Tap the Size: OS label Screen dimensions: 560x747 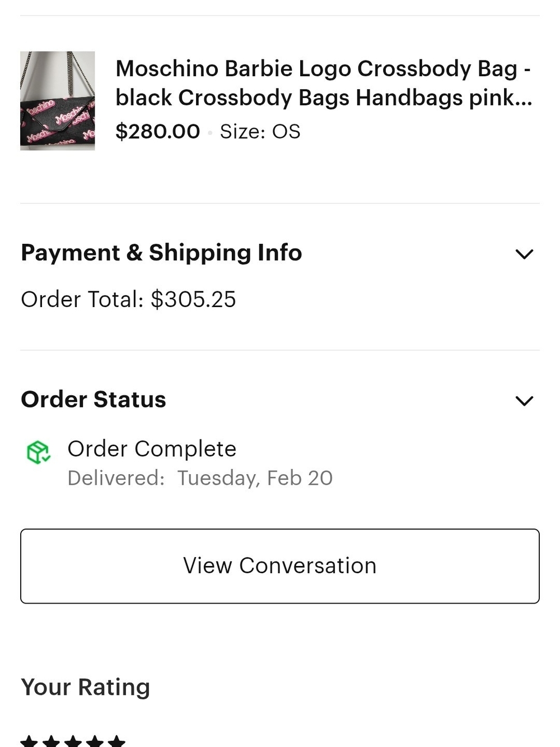[260, 132]
